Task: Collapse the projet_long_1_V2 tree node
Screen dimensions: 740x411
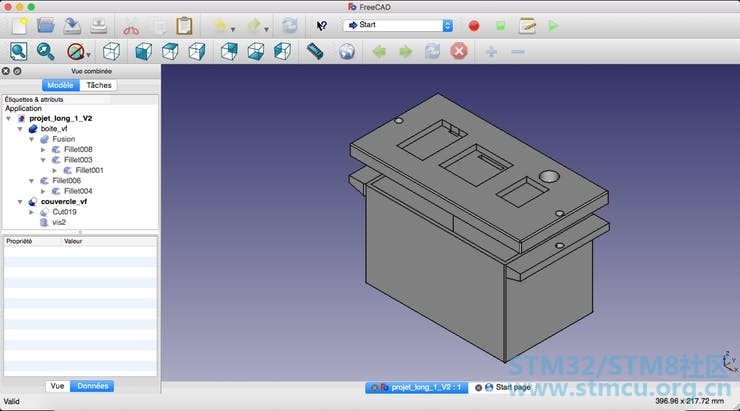Action: click(8, 118)
